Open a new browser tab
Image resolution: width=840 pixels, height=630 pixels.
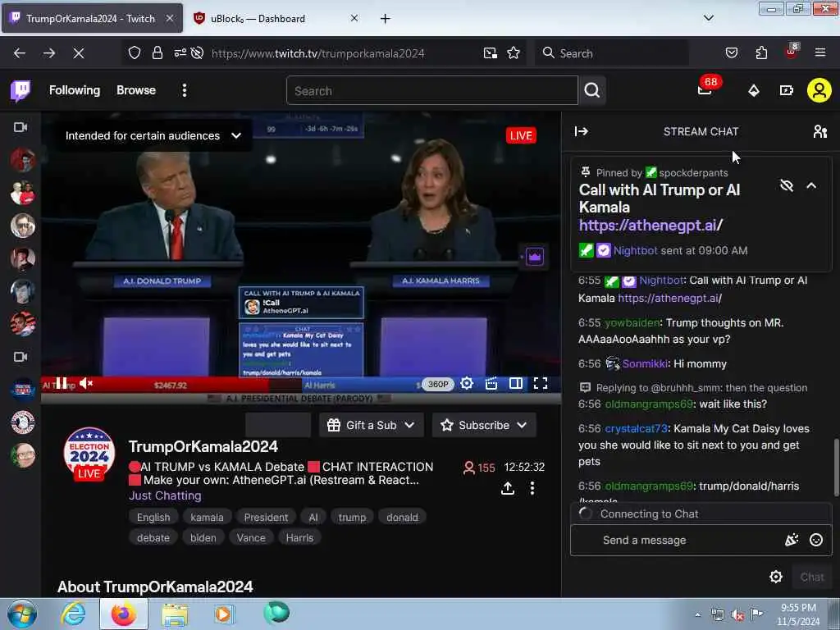pos(386,19)
